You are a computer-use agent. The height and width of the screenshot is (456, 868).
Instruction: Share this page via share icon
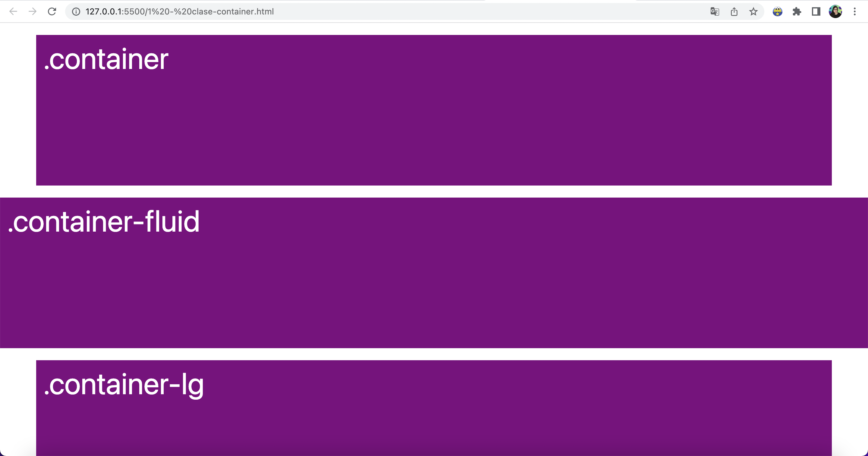click(734, 11)
